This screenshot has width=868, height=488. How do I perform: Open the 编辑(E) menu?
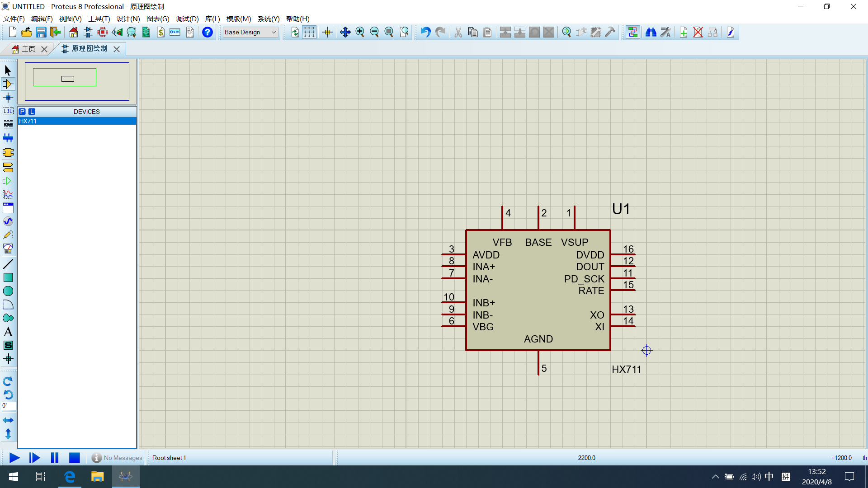pos(42,19)
